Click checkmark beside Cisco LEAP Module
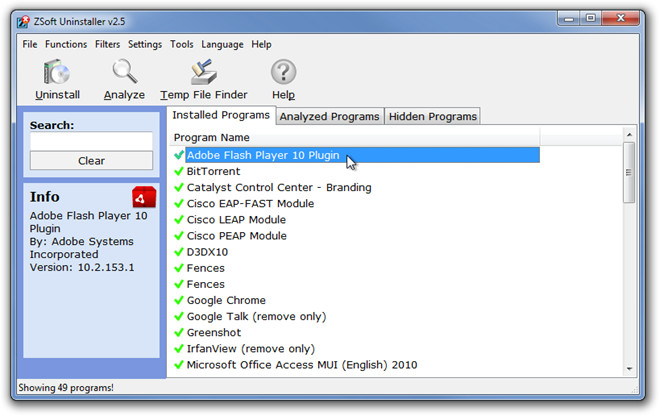Image resolution: width=660 pixels, height=416 pixels. (178, 219)
